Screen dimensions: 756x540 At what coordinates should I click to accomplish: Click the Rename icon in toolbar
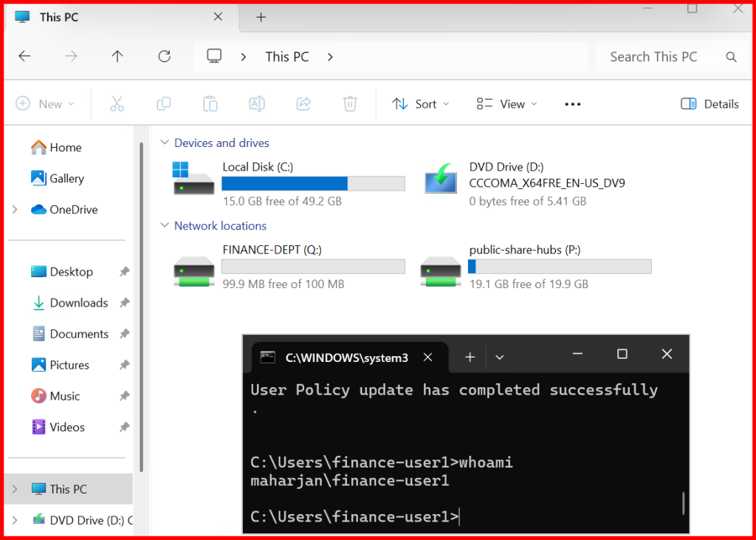click(x=256, y=104)
